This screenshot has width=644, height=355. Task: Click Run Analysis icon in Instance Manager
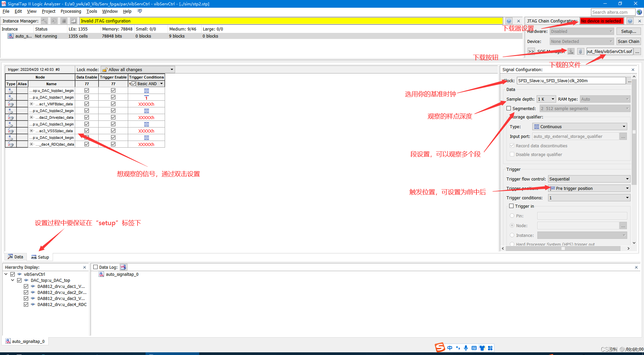pos(44,21)
